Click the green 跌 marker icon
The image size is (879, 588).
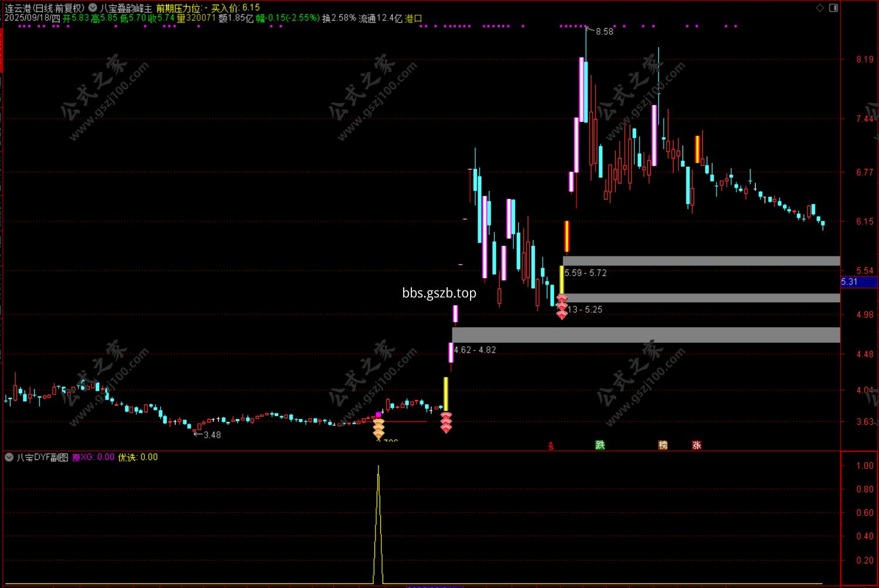[x=600, y=445]
